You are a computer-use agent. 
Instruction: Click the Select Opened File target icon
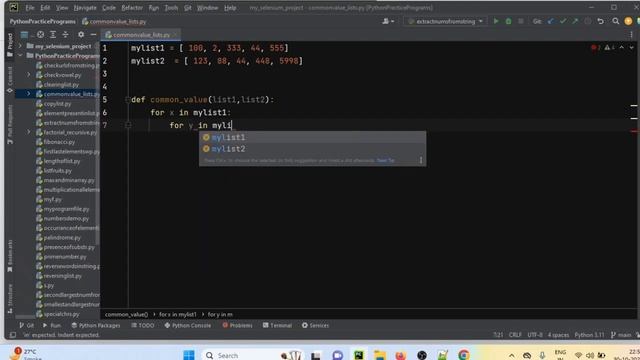click(40, 35)
